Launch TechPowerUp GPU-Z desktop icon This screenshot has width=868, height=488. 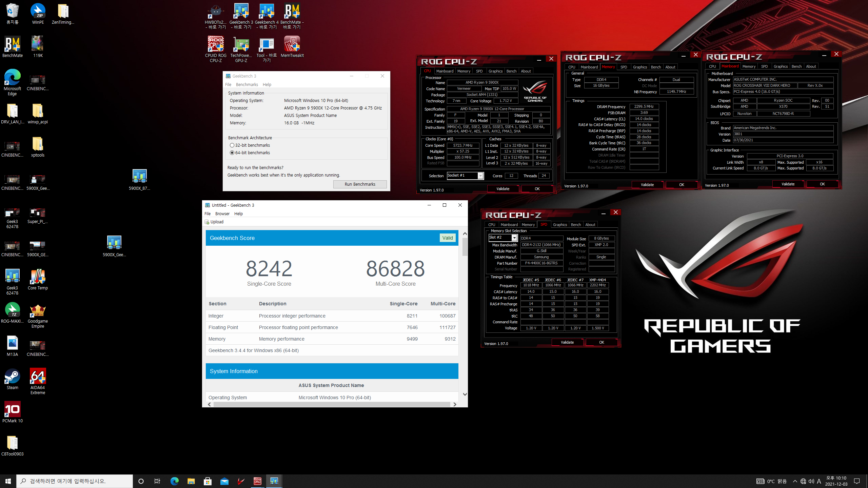coord(241,49)
